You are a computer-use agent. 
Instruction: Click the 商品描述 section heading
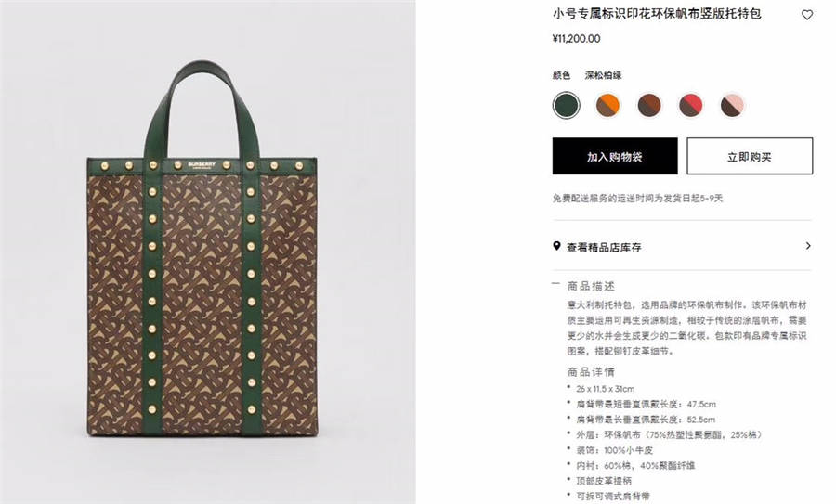click(x=591, y=286)
